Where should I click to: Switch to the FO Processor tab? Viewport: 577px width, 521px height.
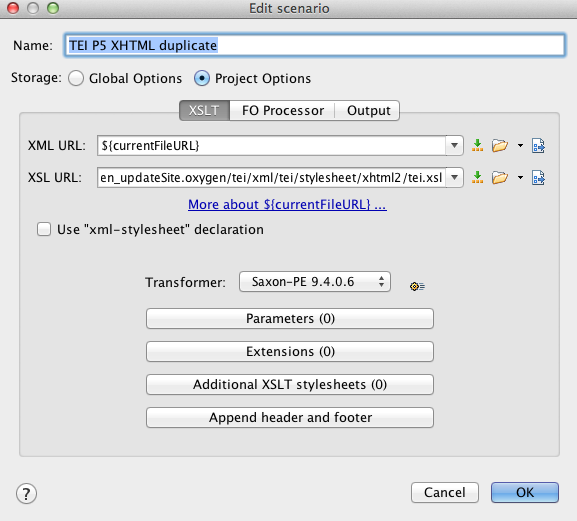pyautogui.click(x=283, y=110)
